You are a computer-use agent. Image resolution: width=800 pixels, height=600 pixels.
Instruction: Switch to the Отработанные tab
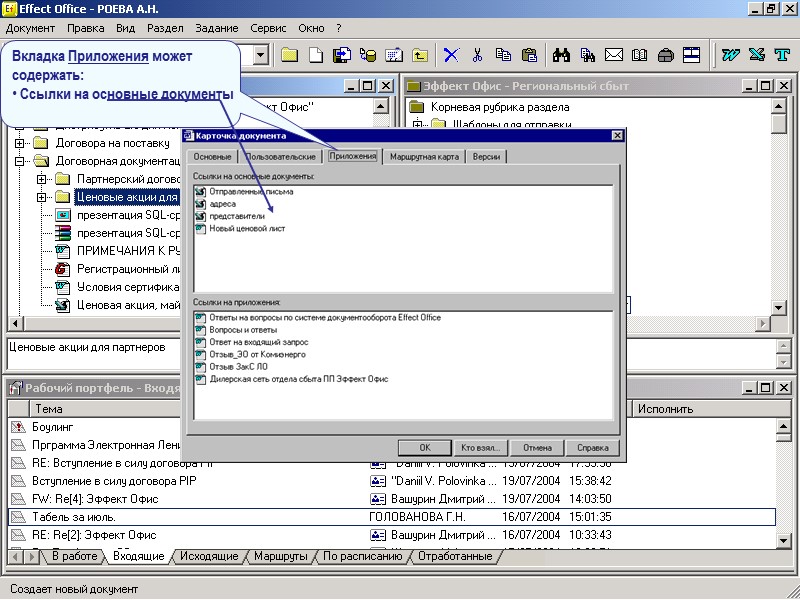(455, 556)
